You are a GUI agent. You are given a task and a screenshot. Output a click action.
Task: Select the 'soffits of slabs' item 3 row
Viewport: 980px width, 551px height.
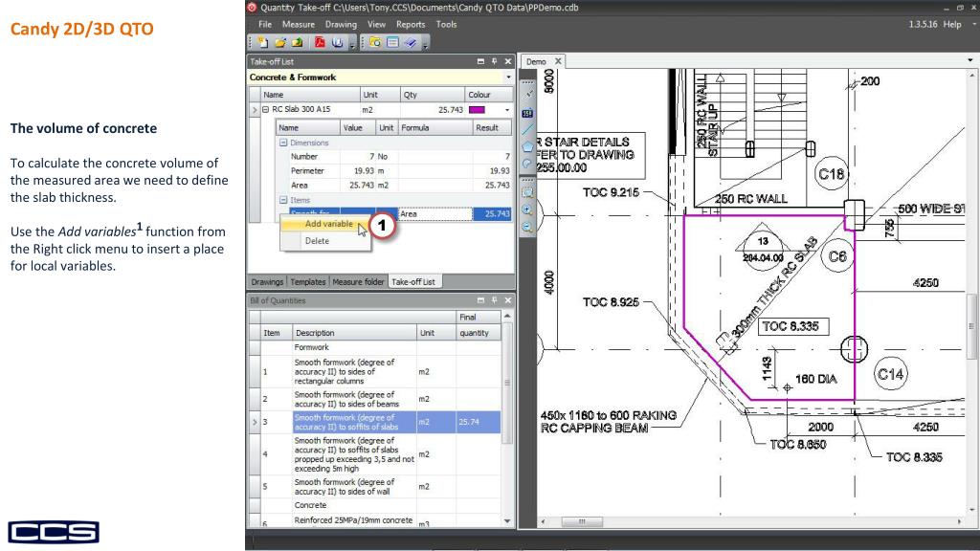[x=375, y=422]
